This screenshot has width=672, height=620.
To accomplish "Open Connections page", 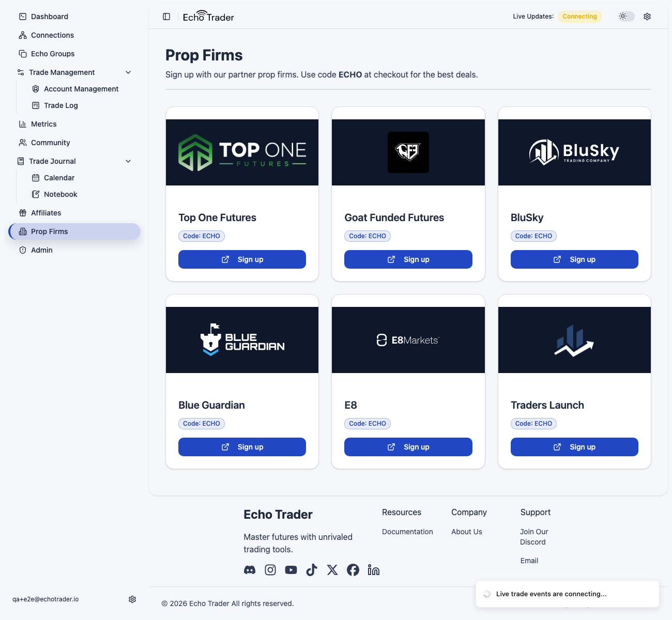I will [74, 35].
